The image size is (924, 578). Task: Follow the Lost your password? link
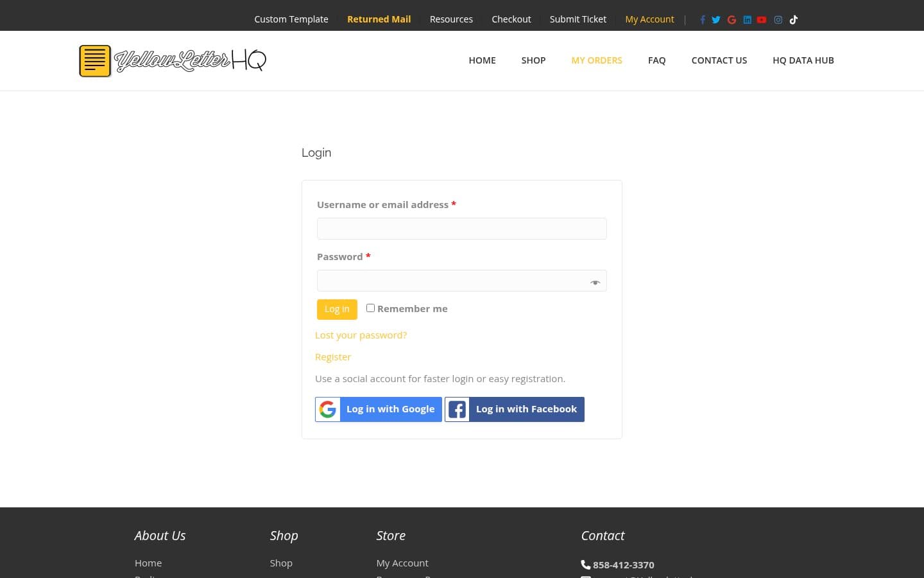click(x=361, y=335)
